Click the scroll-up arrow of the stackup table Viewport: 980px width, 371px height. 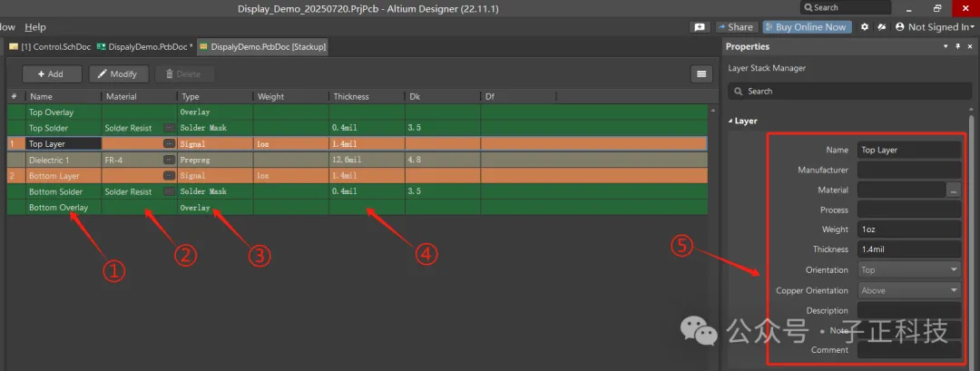click(x=712, y=110)
